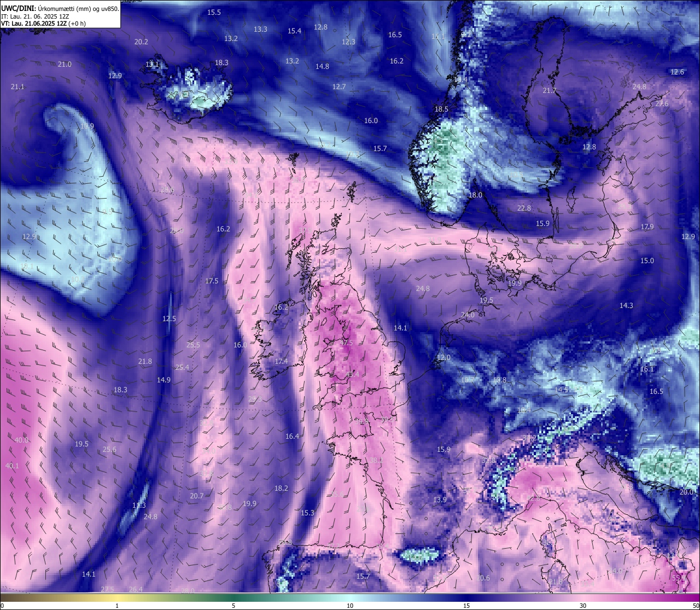Screen dimensions: 700x610
Task: Click the '20.6' value label
Action: click(x=483, y=578)
